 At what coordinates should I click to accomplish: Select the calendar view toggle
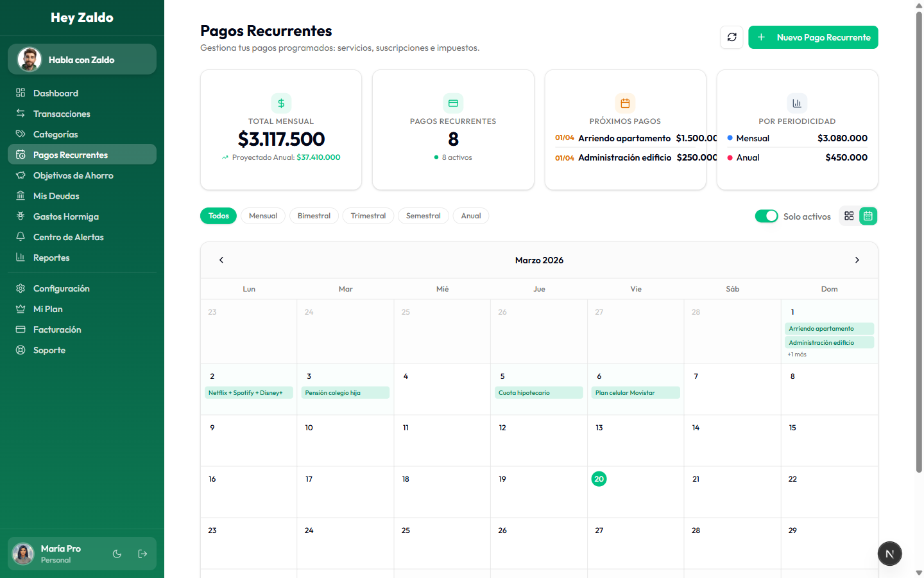[868, 216]
